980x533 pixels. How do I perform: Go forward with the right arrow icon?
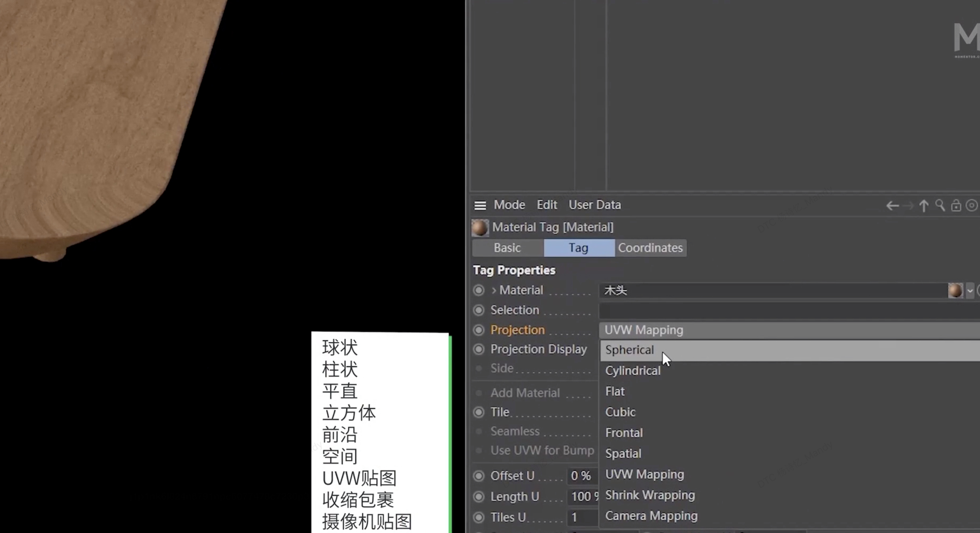908,206
